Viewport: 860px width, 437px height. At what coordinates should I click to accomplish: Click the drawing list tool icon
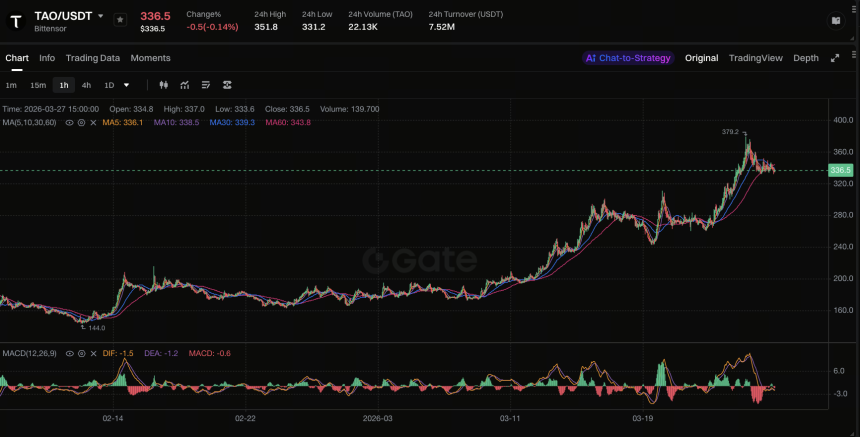point(206,85)
